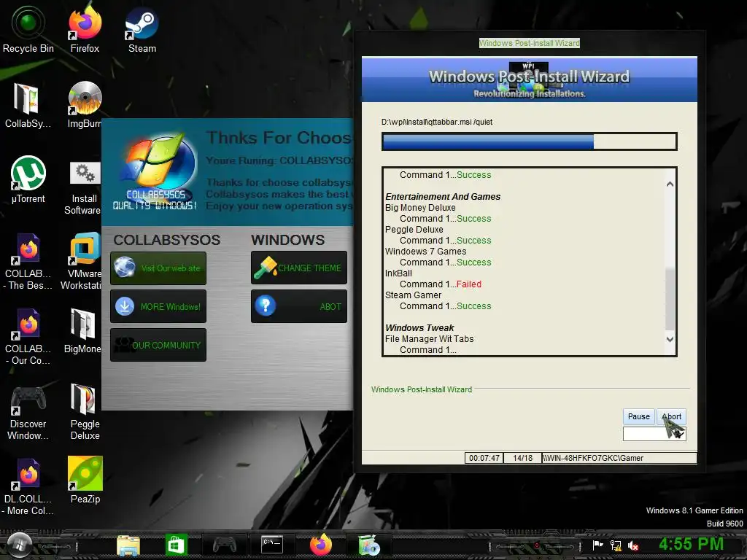Launch the PeaZip desktop shortcut
747x560 pixels.
pyautogui.click(x=85, y=480)
